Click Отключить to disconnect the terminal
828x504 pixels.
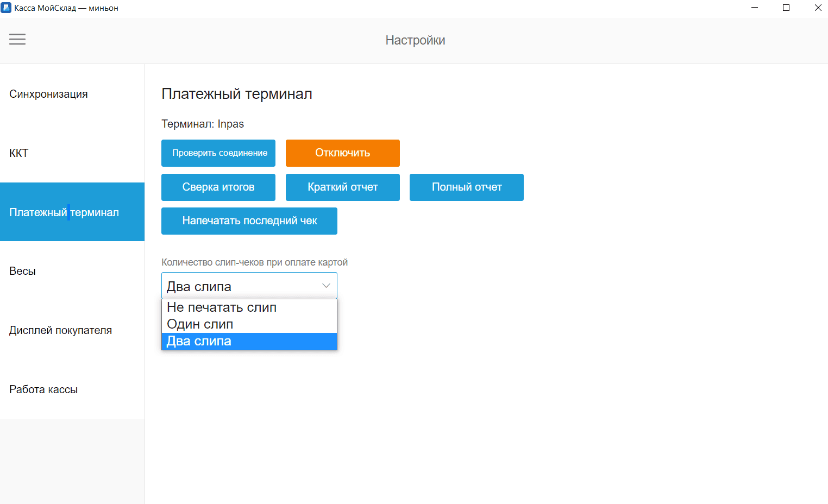coord(342,153)
